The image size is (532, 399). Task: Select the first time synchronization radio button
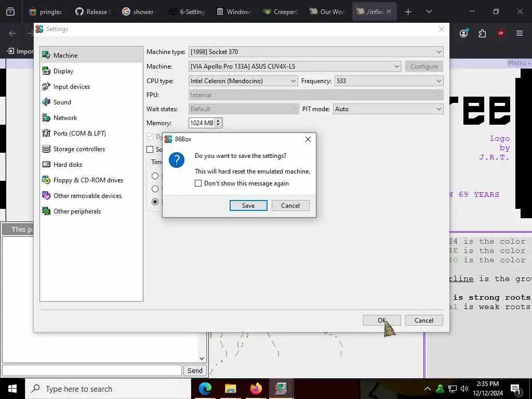155,176
